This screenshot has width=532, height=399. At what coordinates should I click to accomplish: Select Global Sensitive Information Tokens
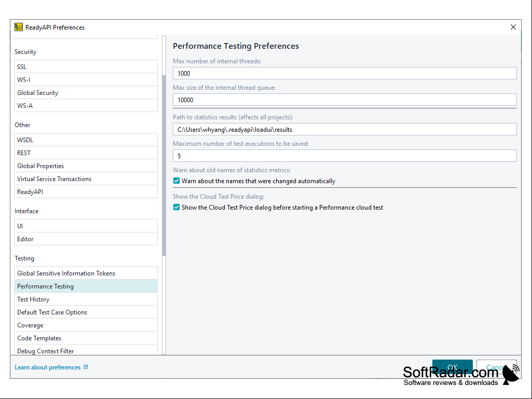pyautogui.click(x=86, y=273)
